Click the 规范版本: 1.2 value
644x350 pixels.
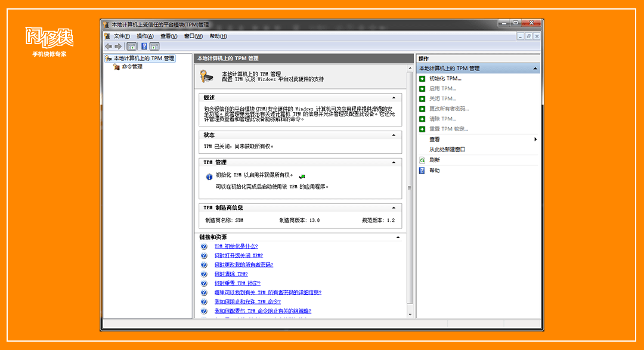point(378,221)
